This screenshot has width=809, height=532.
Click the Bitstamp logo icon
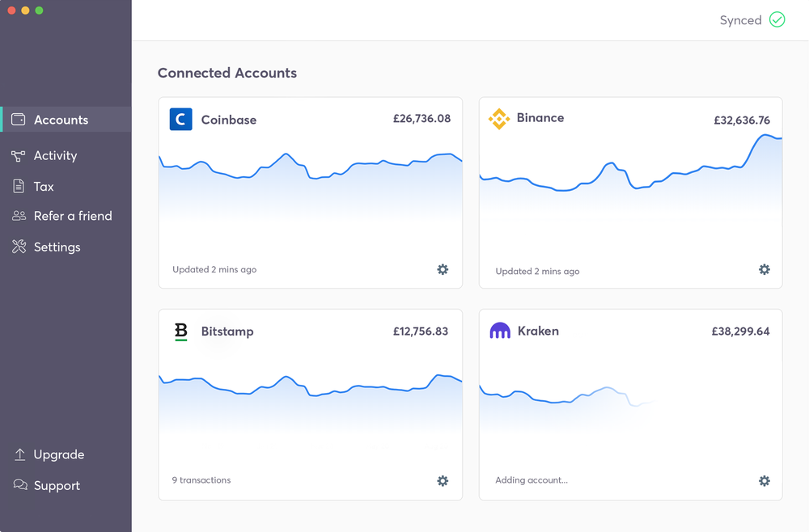tap(180, 331)
